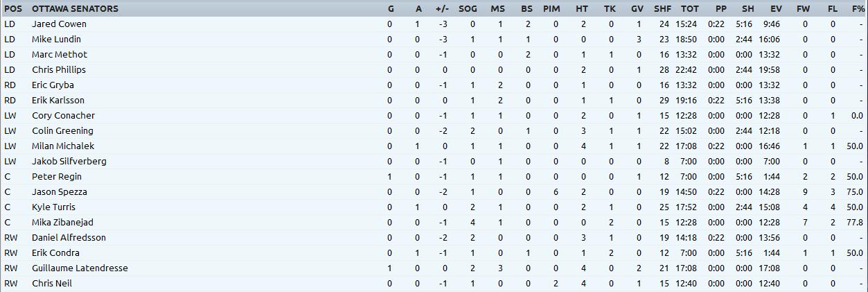
Task: Select Milan Michalek's name
Action: pyautogui.click(x=63, y=146)
